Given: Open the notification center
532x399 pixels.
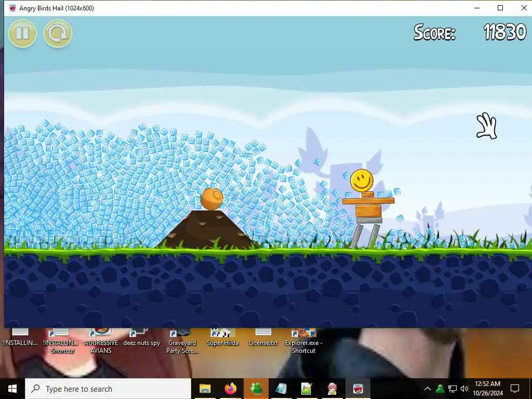Looking at the screenshot, I should pos(515,389).
